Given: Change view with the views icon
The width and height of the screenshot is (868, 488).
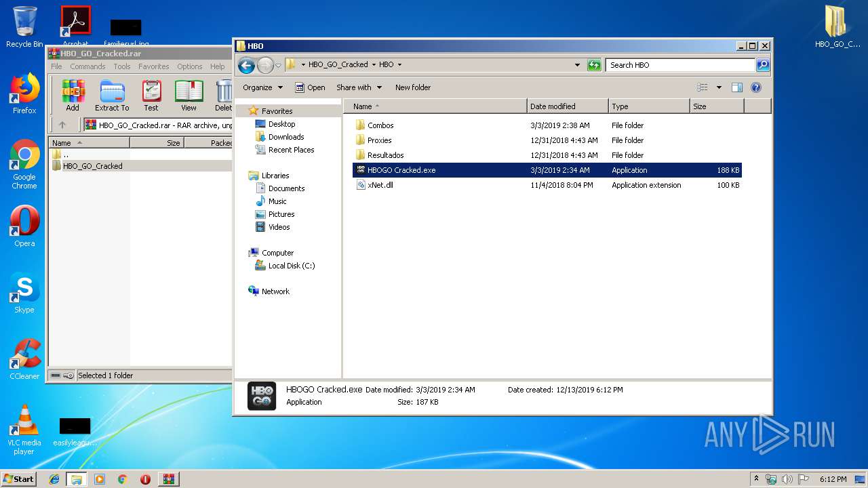Looking at the screenshot, I should pos(703,87).
